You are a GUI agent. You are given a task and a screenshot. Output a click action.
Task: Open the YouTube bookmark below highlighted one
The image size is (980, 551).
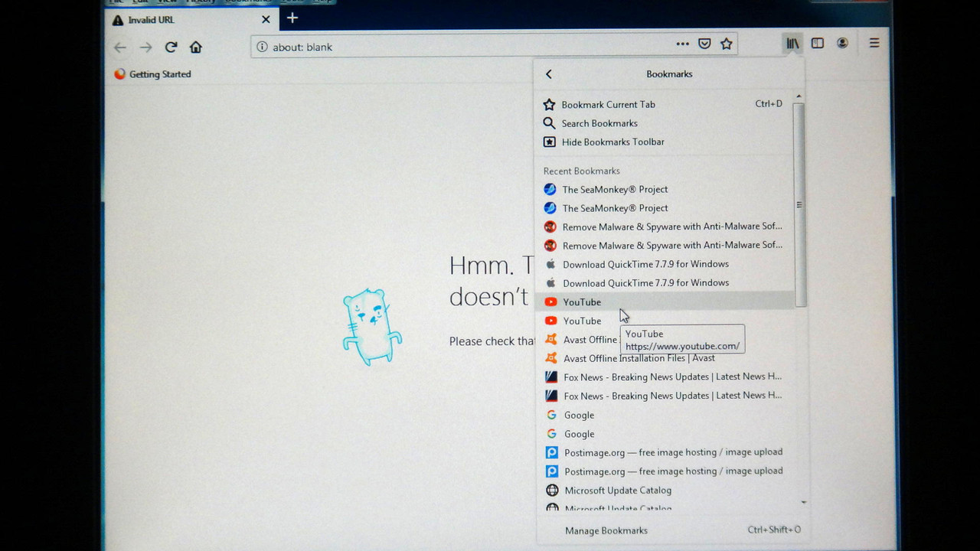point(666,321)
